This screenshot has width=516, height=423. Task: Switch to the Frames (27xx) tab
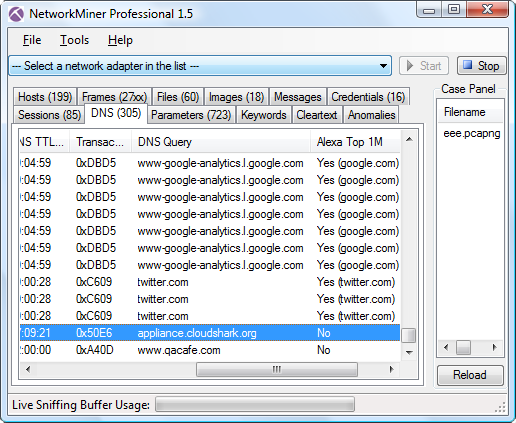tap(114, 97)
